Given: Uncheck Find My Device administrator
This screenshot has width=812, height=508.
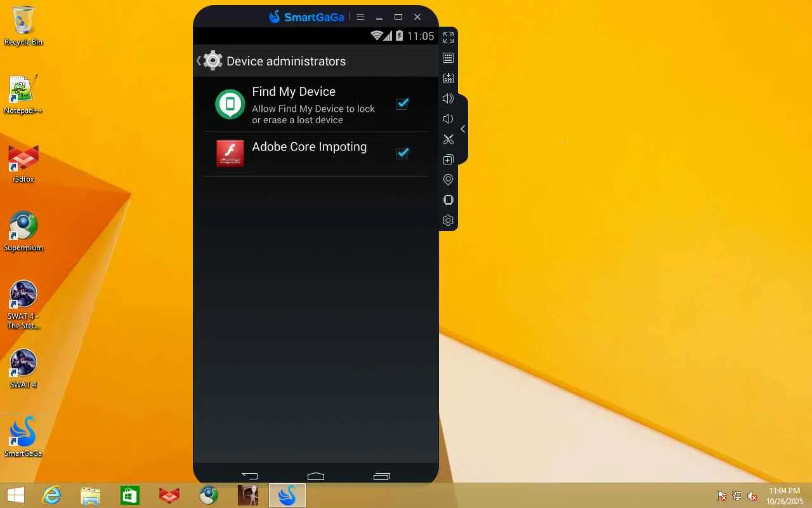Looking at the screenshot, I should 402,104.
